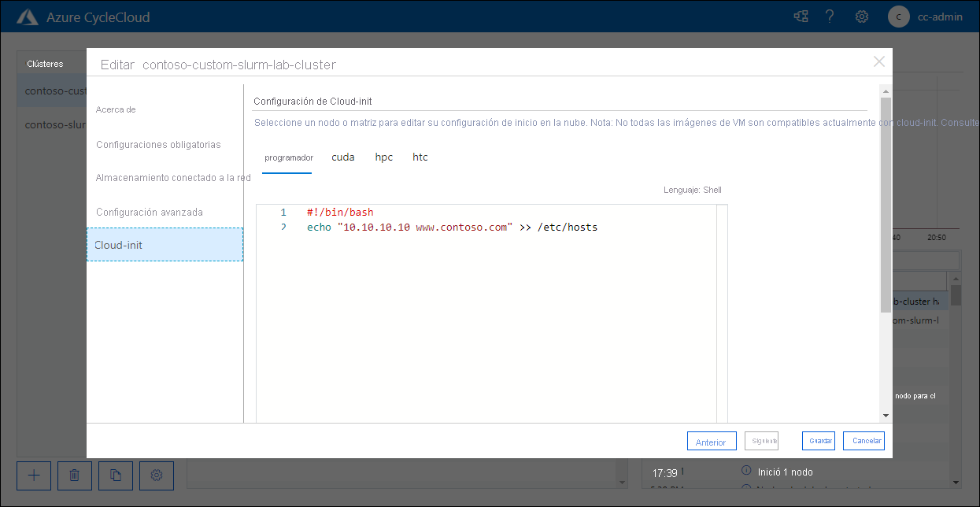Viewport: 980px width, 507px height.
Task: Clone the cluster with the copy icon
Action: (116, 476)
